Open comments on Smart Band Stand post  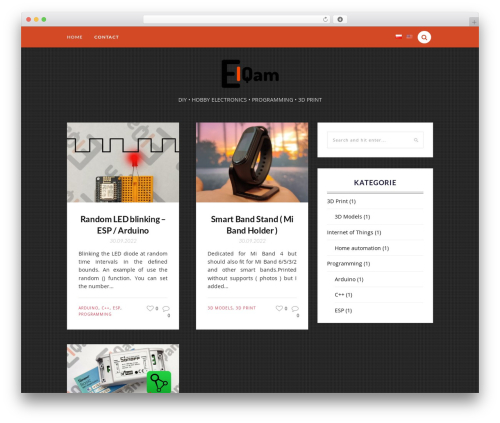click(295, 309)
